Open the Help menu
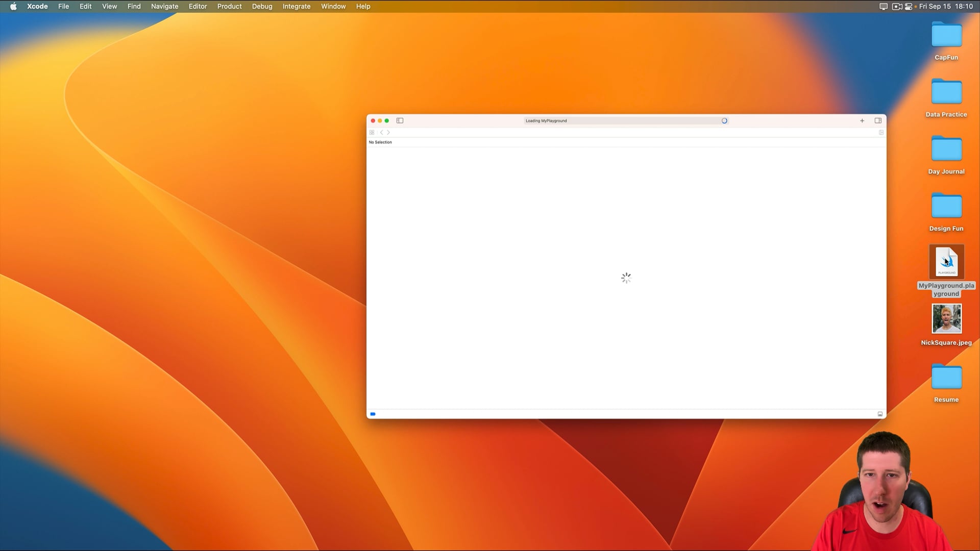 pyautogui.click(x=363, y=7)
